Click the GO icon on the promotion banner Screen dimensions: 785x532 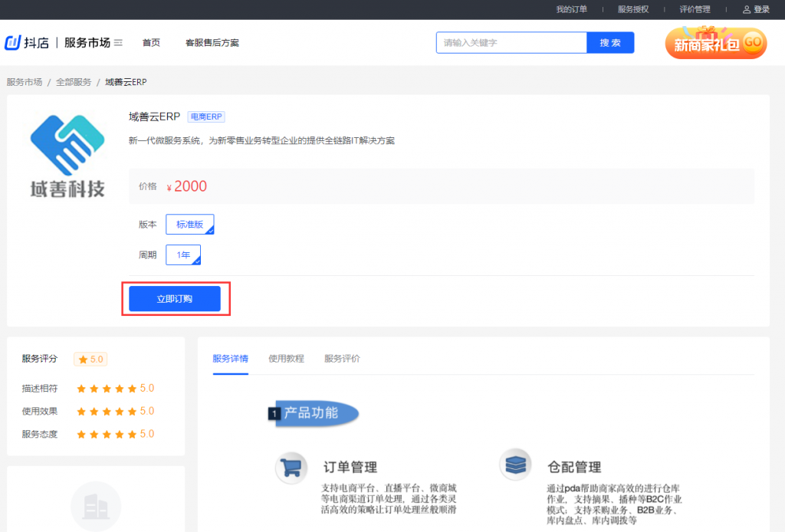click(x=752, y=44)
